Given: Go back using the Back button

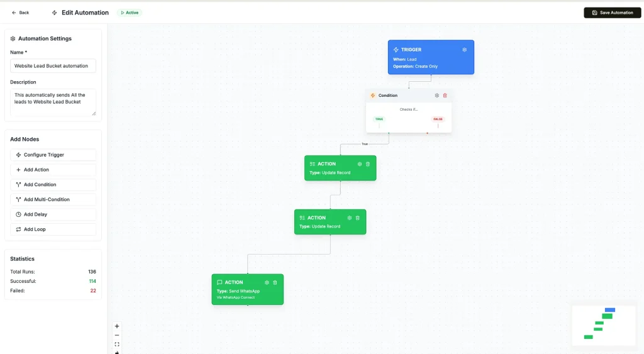Looking at the screenshot, I should 20,13.
